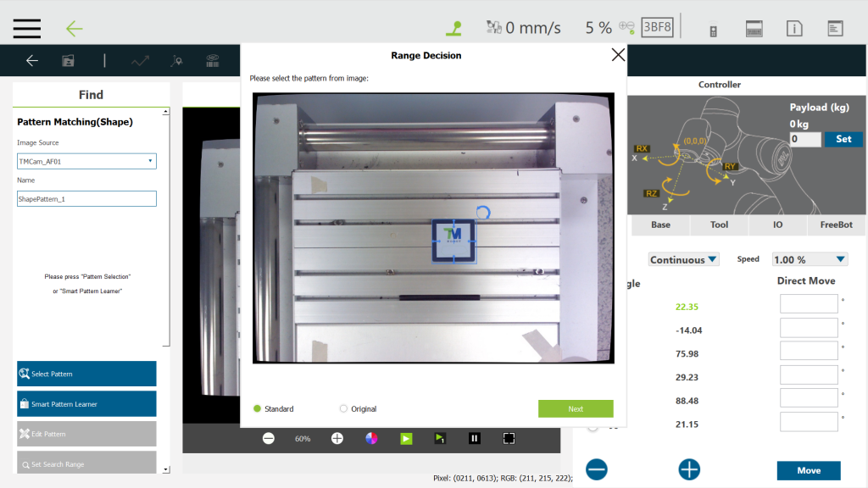868x488 pixels.
Task: Open the hamburger main menu
Action: [27, 28]
